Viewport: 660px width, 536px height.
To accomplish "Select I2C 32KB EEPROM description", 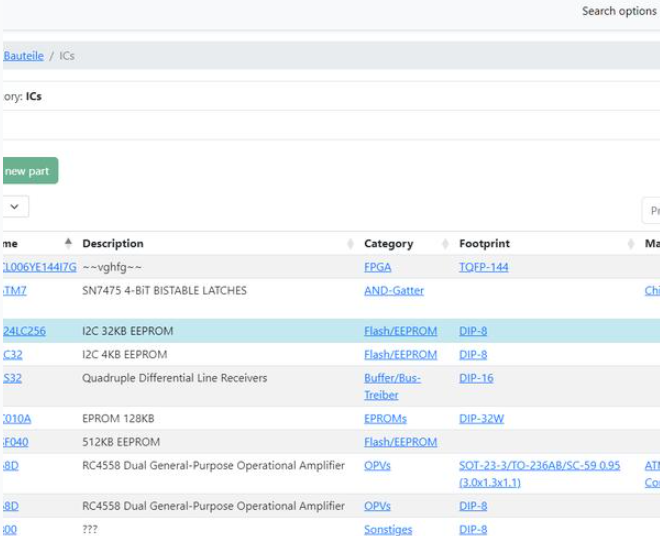I will (128, 331).
